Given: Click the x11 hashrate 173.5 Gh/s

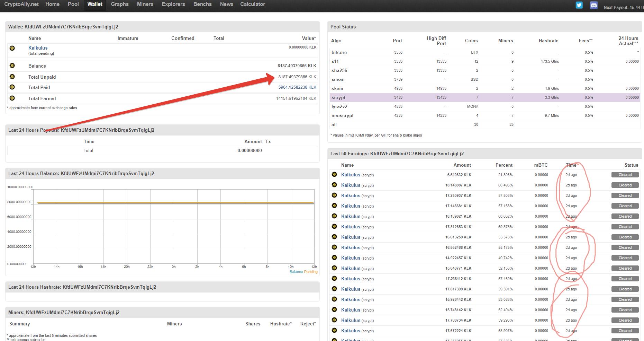Looking at the screenshot, I should (550, 61).
